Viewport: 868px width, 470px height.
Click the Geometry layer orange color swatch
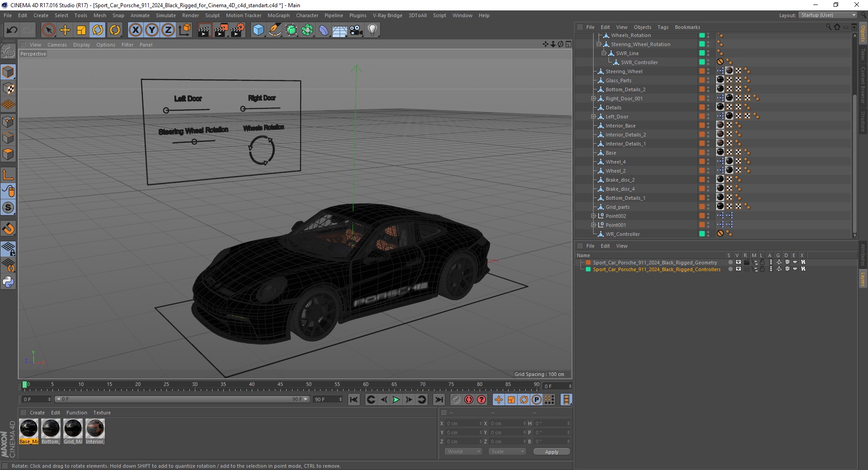[x=588, y=262]
